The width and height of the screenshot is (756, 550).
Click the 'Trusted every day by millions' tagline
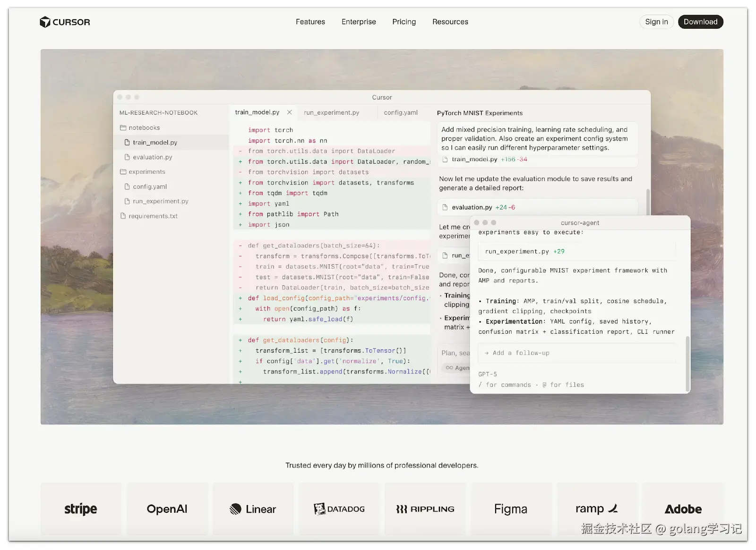382,465
